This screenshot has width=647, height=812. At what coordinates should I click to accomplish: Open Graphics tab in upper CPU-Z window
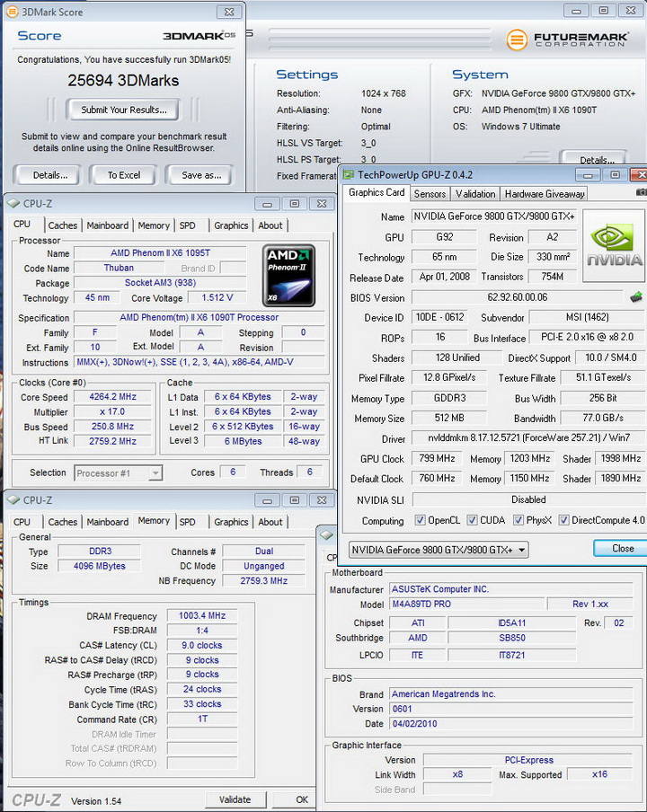coord(231,225)
